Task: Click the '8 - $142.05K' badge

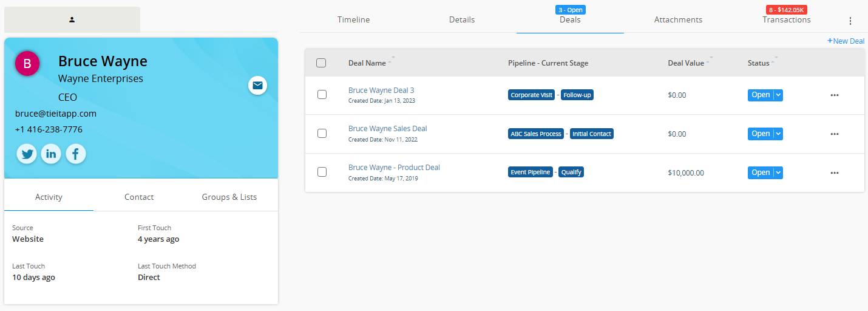Action: pos(787,10)
